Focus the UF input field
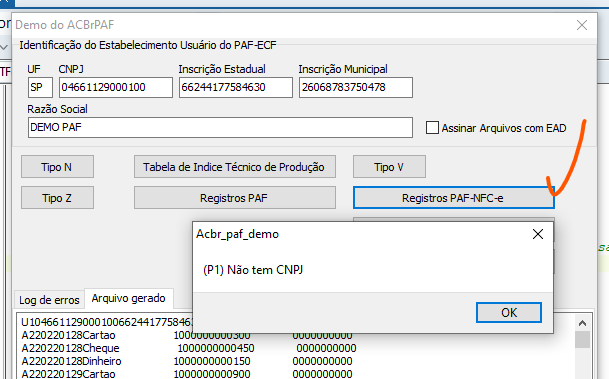The image size is (609, 379). click(40, 87)
